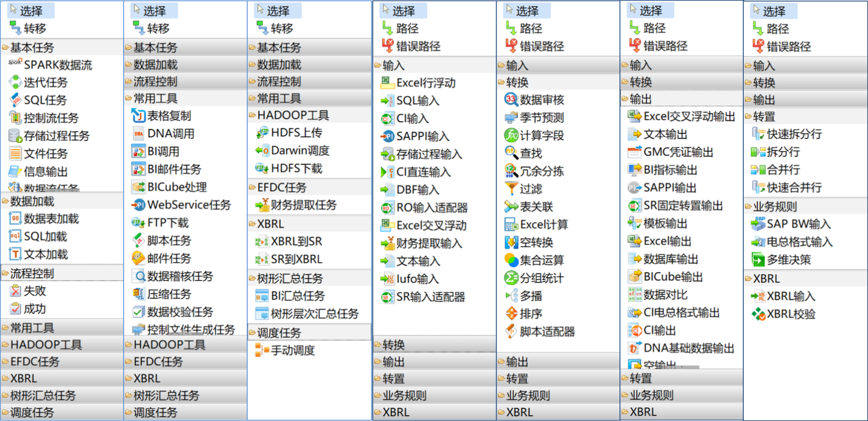Select the 数据对比 icon
Viewport: 868px width, 421px height.
coord(634,294)
